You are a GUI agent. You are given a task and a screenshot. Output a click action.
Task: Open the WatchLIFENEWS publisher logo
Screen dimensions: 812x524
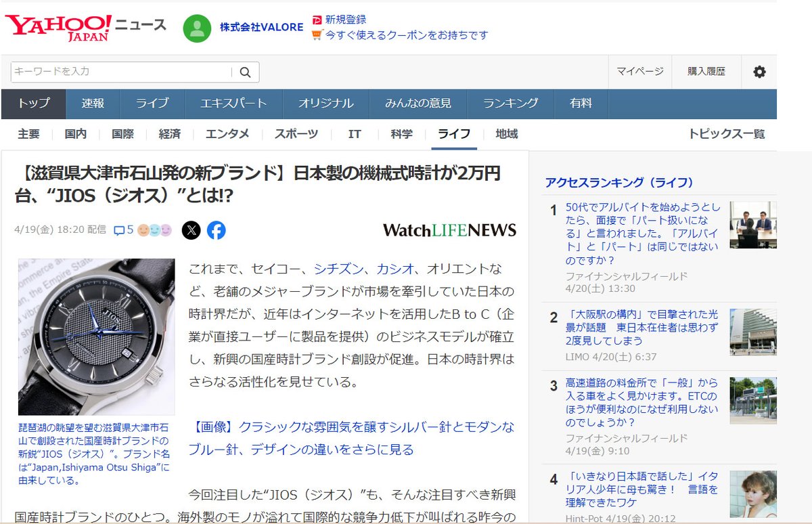(x=449, y=230)
